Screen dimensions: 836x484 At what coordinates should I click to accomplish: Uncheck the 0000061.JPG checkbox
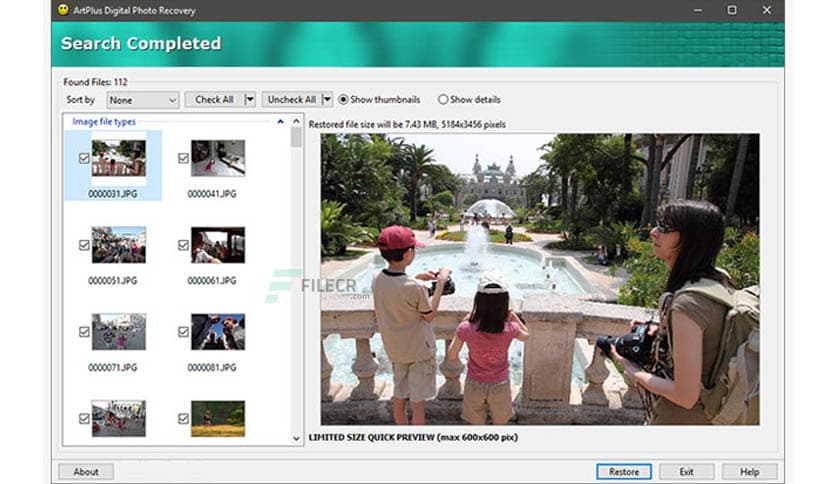tap(183, 245)
